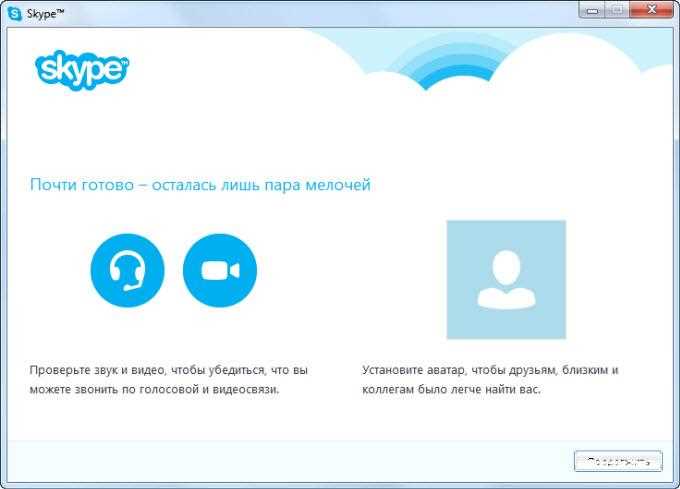Select the avatar placeholder picture
Viewport: 680px width, 489px height.
(x=506, y=280)
